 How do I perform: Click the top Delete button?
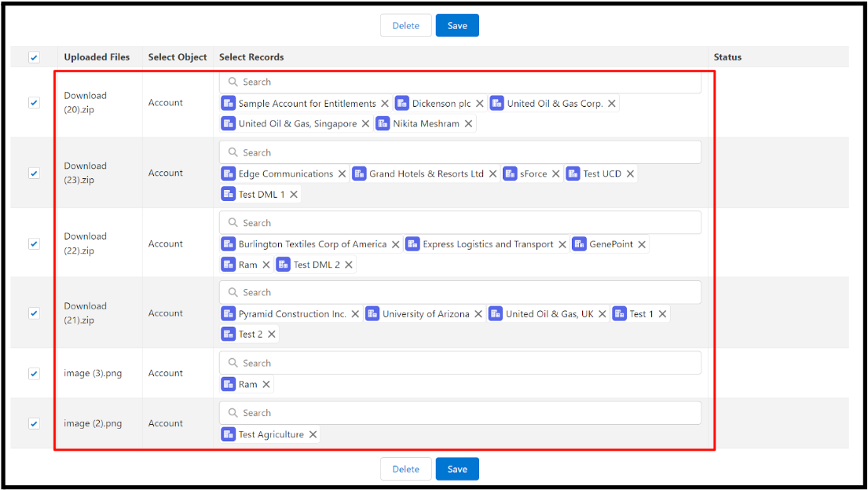click(406, 25)
